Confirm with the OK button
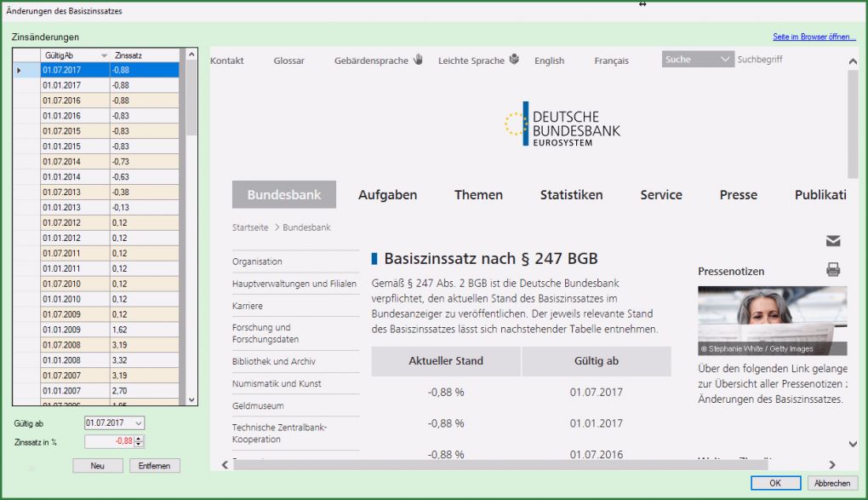Screen dimensions: 868x500 pyautogui.click(x=775, y=483)
